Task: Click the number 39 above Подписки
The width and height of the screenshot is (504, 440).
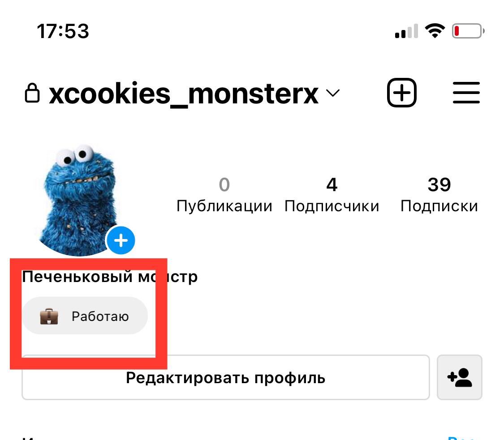Action: click(439, 184)
